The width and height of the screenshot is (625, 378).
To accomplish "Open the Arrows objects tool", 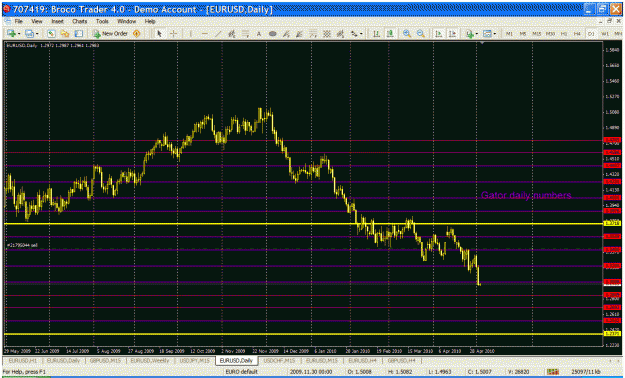I will (x=354, y=34).
